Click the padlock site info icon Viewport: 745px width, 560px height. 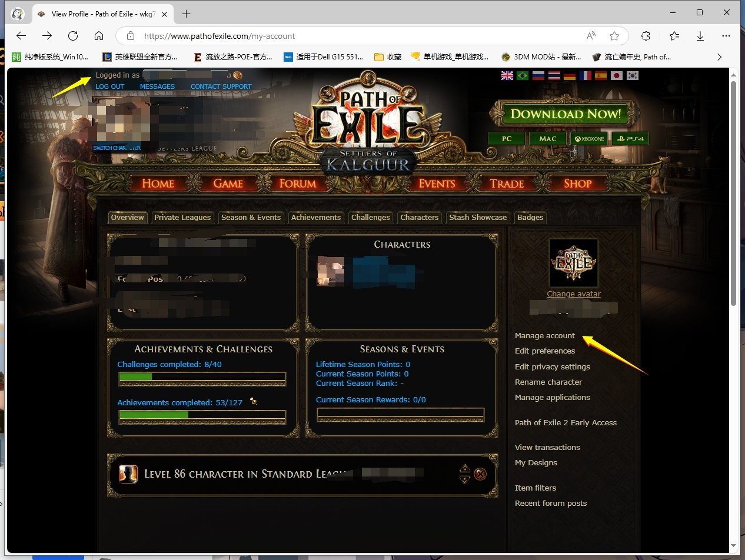point(131,36)
